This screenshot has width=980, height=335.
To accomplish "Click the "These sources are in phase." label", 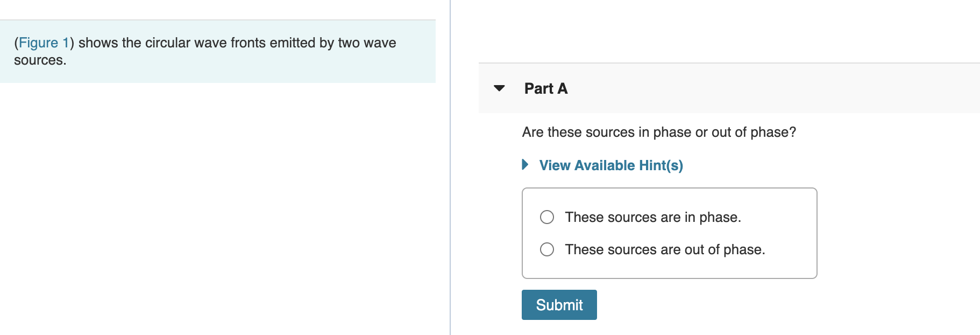I will pyautogui.click(x=652, y=217).
